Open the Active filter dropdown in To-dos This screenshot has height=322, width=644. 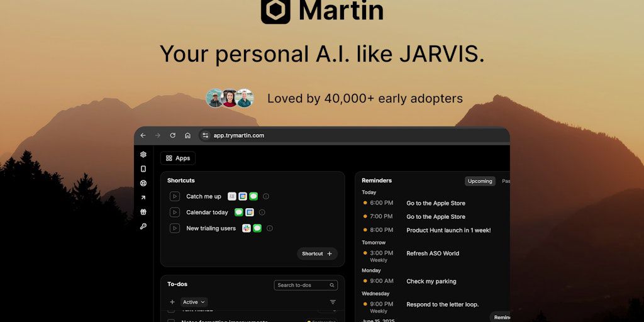(x=194, y=302)
